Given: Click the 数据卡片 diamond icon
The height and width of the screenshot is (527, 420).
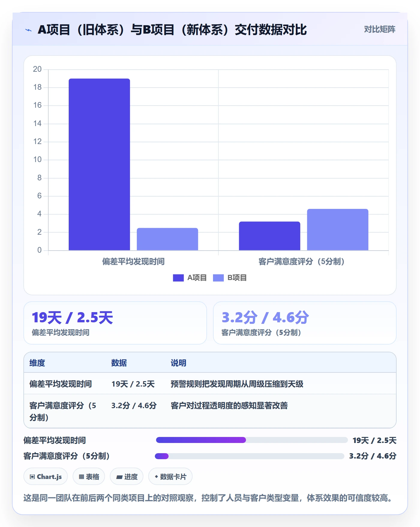Looking at the screenshot, I should tap(156, 476).
